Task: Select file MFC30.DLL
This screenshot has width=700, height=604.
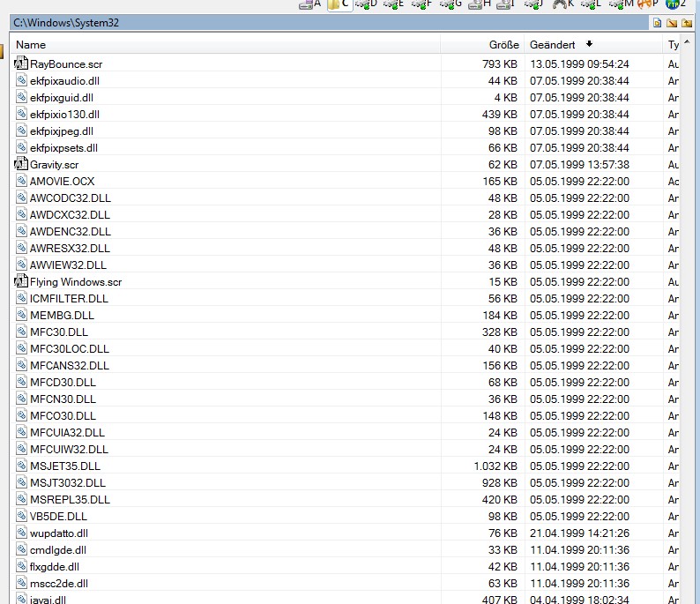Action: 59,332
